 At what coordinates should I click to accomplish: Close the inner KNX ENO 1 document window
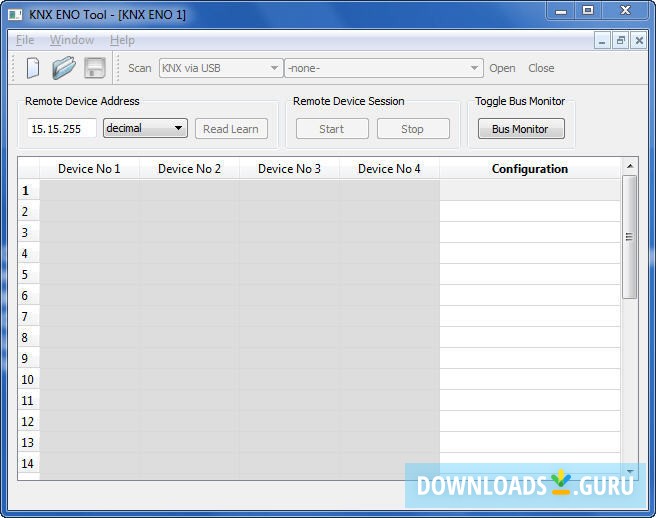point(639,41)
